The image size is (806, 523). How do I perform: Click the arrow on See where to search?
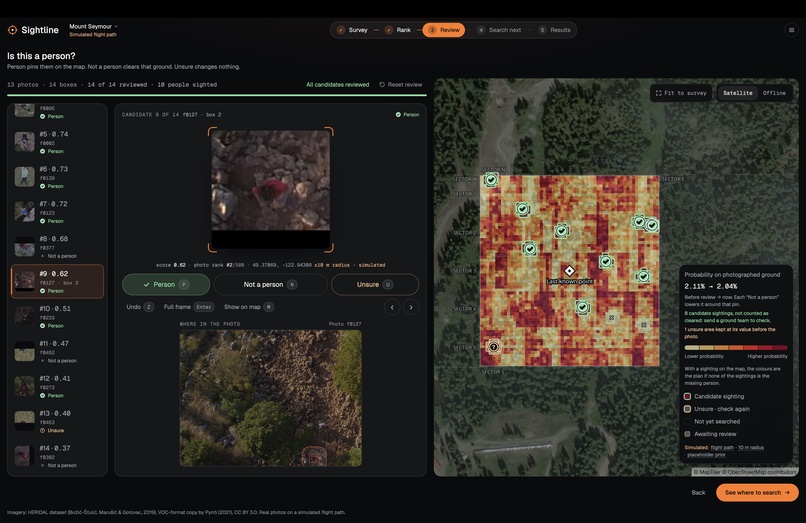[x=787, y=493]
